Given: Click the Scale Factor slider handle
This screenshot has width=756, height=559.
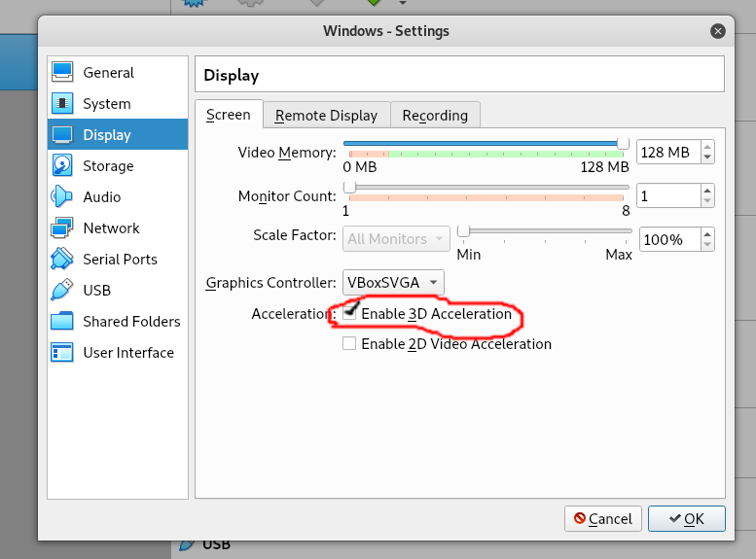Looking at the screenshot, I should (x=463, y=230).
